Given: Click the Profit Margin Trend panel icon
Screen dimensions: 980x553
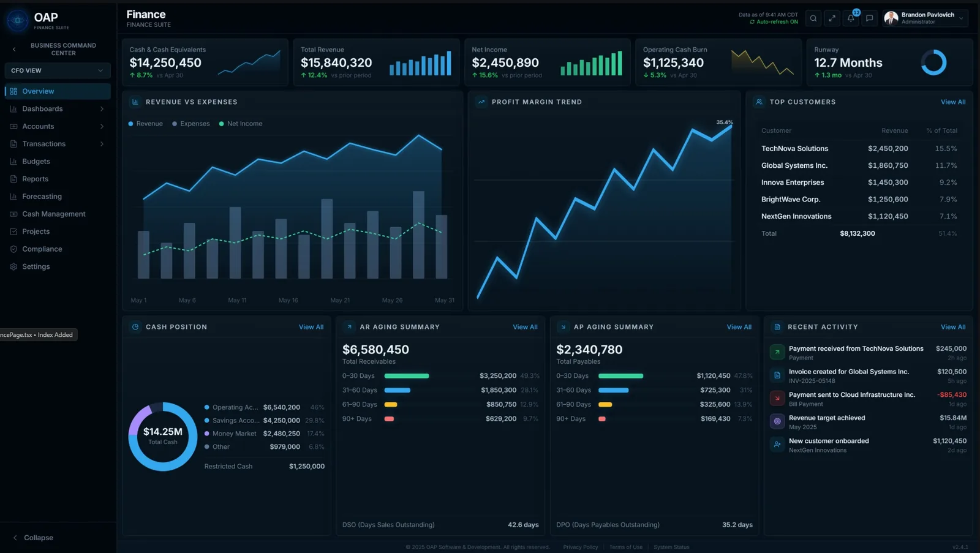Looking at the screenshot, I should point(481,102).
